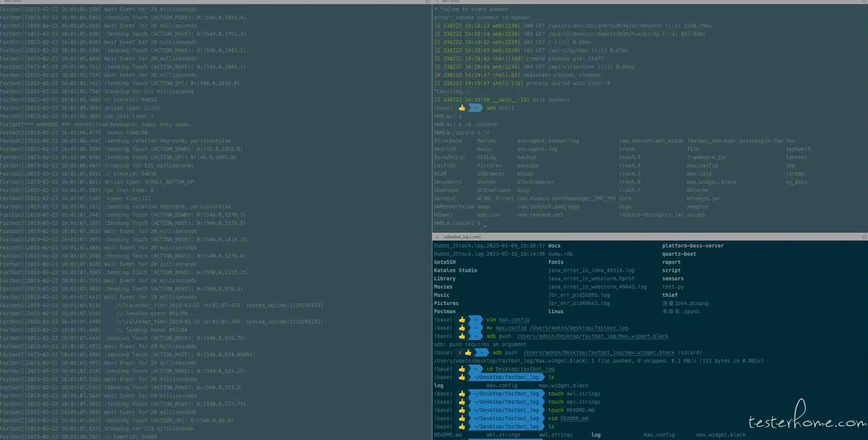Click the '1 file pushed, 0 skipped' output line
Screen dimensions: 868x440
(x=599, y=361)
